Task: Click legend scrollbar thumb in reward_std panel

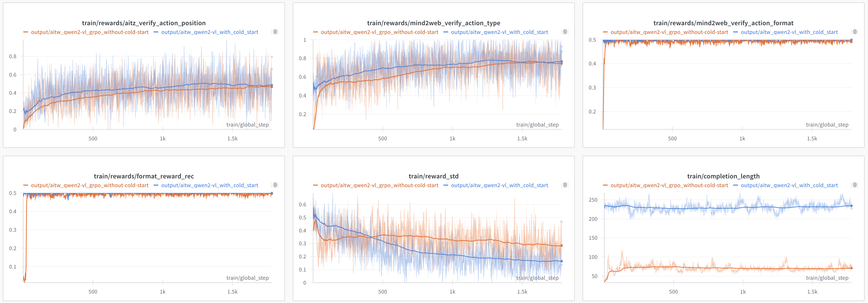Action: click(565, 185)
